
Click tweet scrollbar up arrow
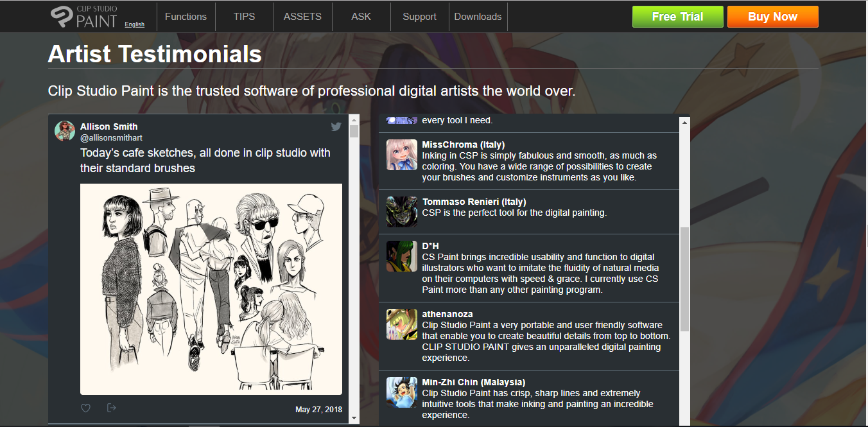354,120
